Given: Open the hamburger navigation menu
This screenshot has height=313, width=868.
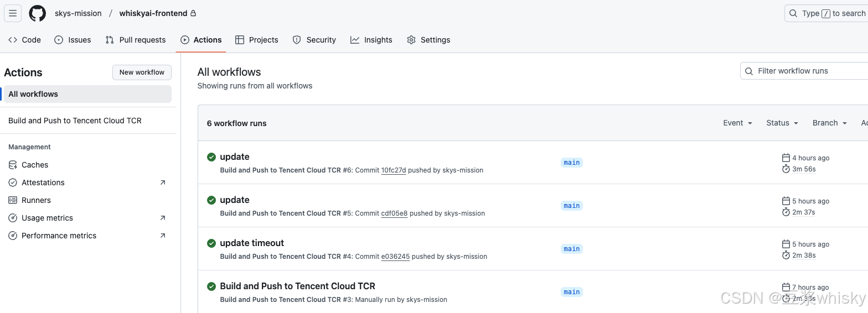Looking at the screenshot, I should tap(13, 13).
